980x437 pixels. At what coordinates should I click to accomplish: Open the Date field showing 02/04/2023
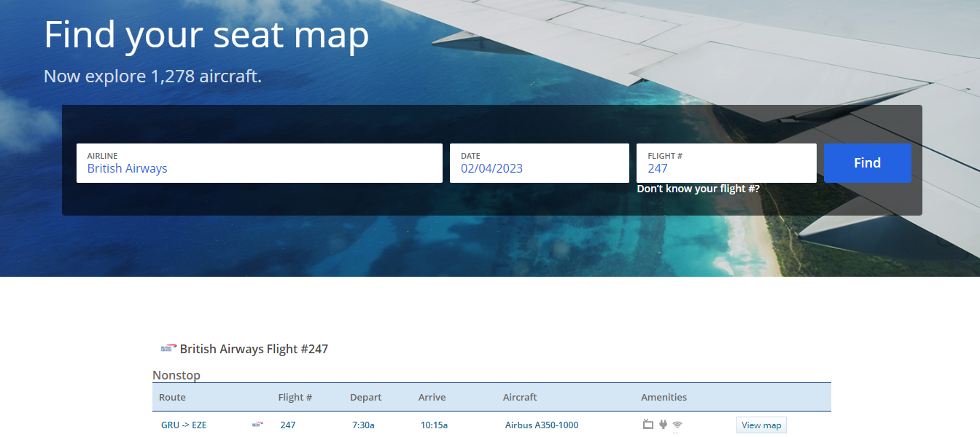tap(539, 163)
